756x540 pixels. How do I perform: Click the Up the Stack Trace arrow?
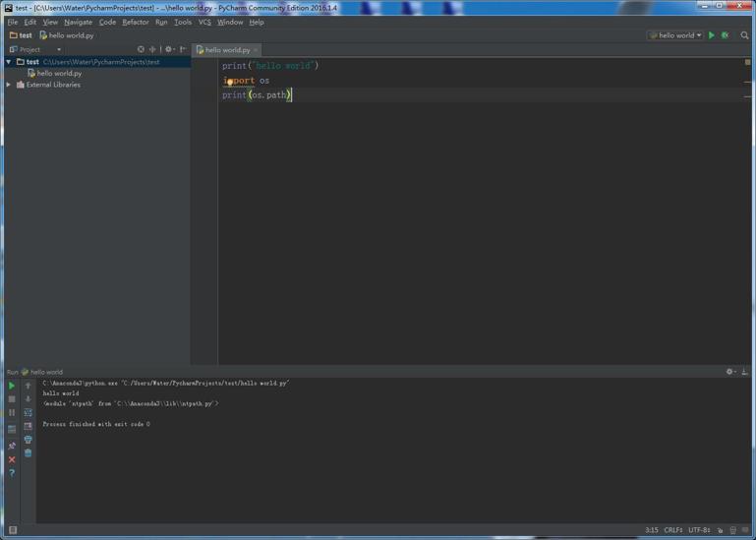click(x=28, y=386)
